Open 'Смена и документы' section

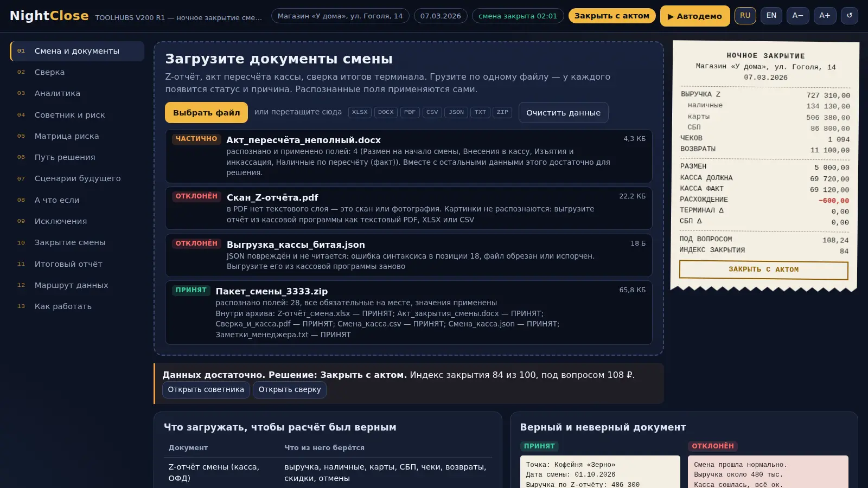[77, 51]
